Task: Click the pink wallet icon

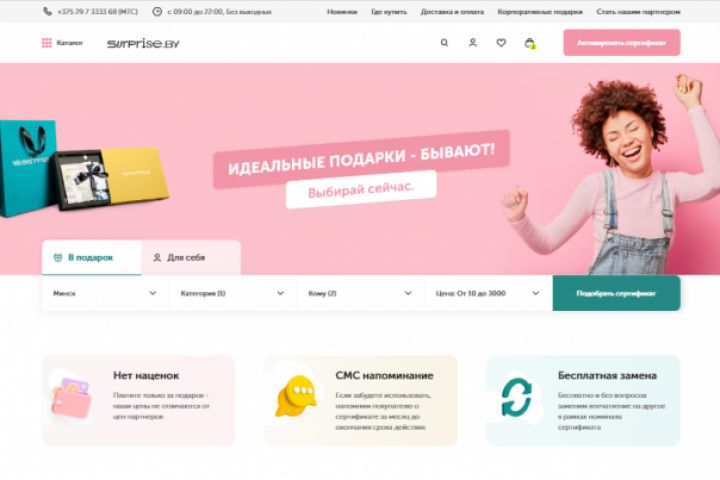Action: [72, 398]
